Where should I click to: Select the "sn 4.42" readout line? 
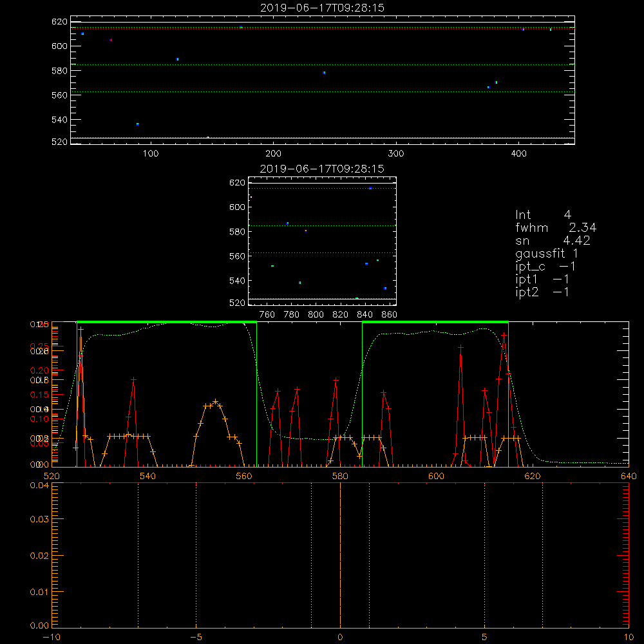point(553,240)
